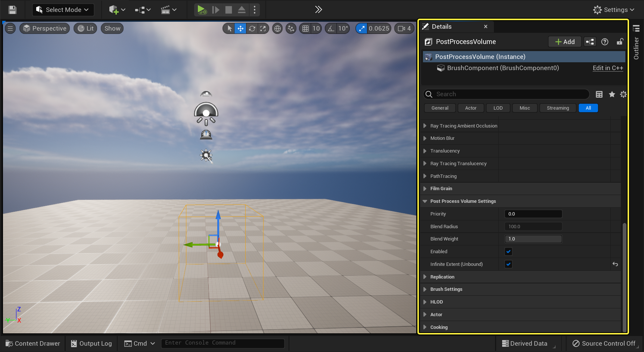Change the scale snap value 0.0625

[x=379, y=28]
